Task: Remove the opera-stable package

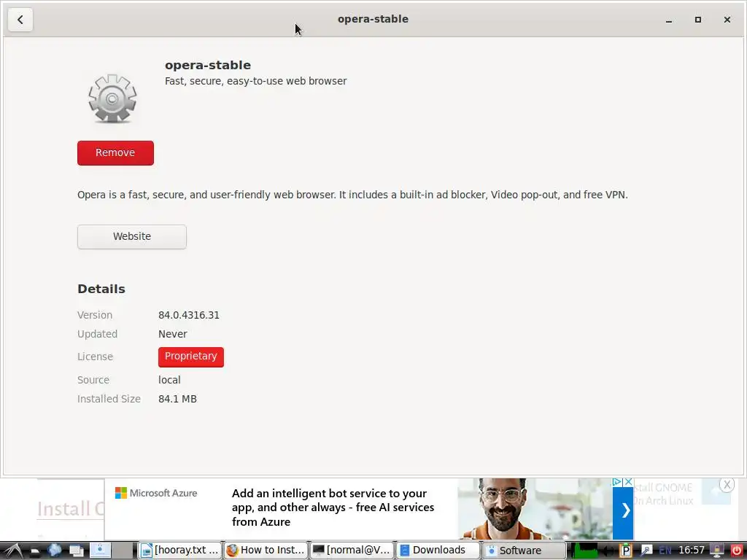Action: (115, 153)
